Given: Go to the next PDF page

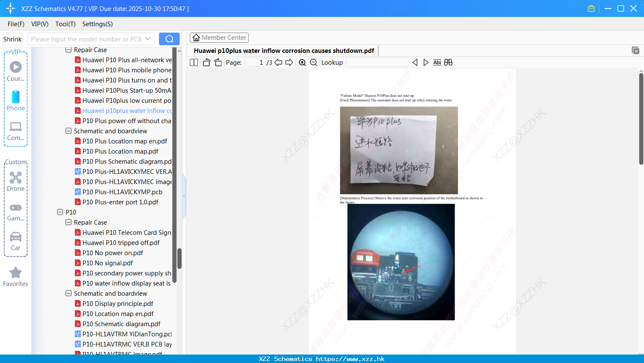Looking at the screenshot, I should [289, 63].
